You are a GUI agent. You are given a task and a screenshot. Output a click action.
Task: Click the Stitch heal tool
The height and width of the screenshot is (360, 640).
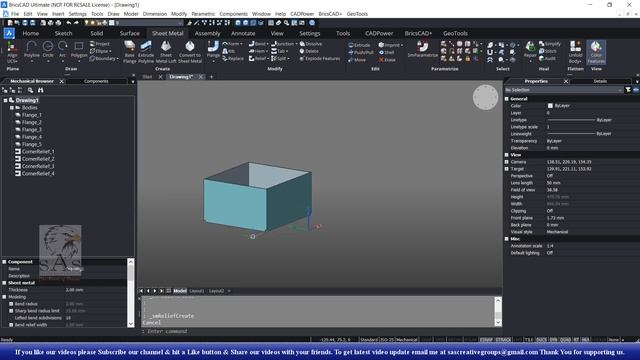tap(548, 51)
